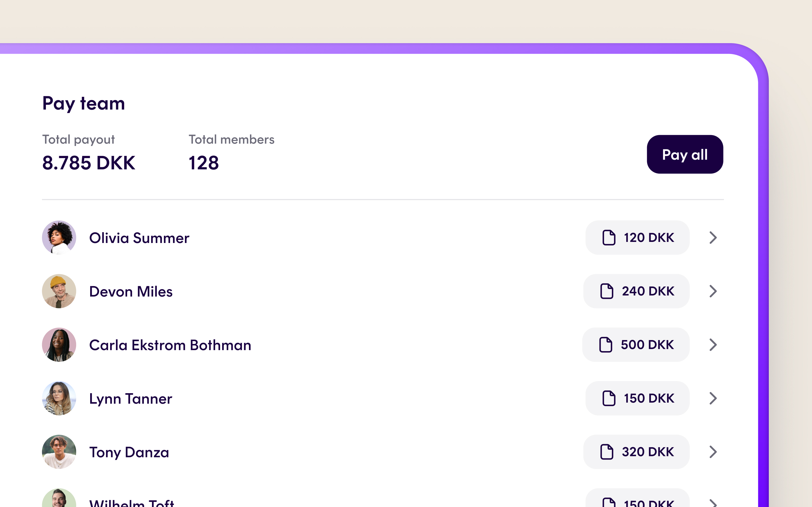
Task: Open Carla Ekstrom Bothman's details chevron
Action: click(x=713, y=345)
